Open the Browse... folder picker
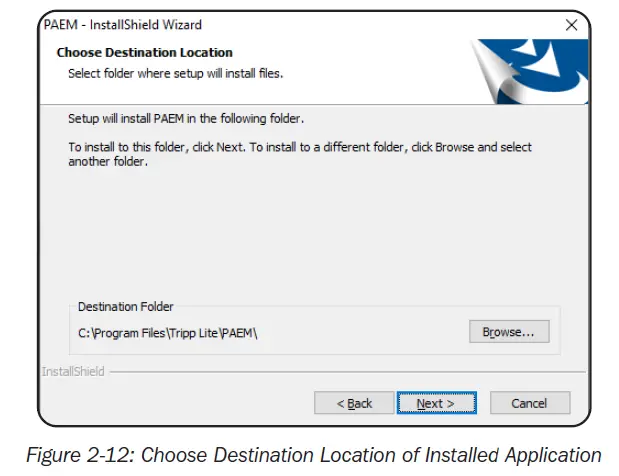 click(509, 332)
